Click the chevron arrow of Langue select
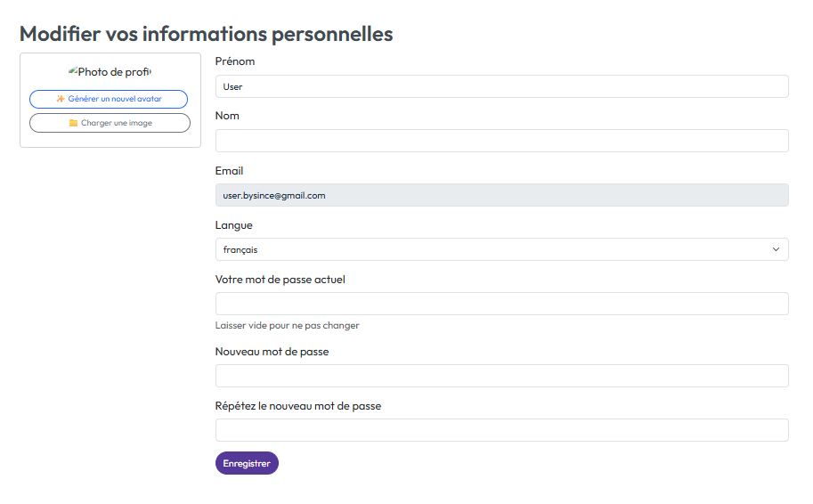The image size is (813, 504). coord(776,249)
